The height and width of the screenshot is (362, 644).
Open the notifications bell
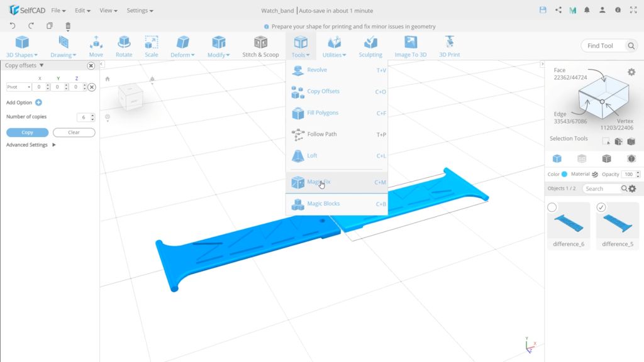[x=587, y=10]
